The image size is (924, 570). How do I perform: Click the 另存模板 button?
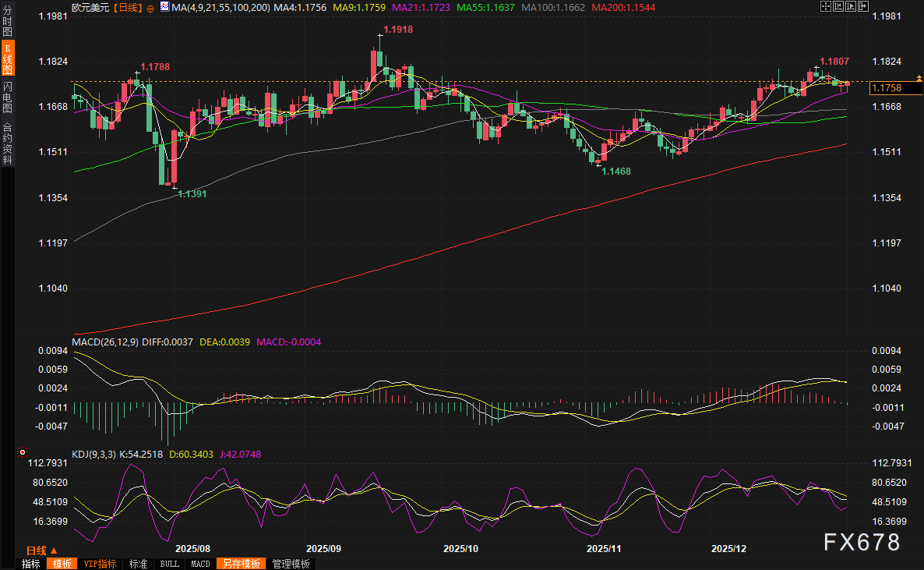(242, 564)
